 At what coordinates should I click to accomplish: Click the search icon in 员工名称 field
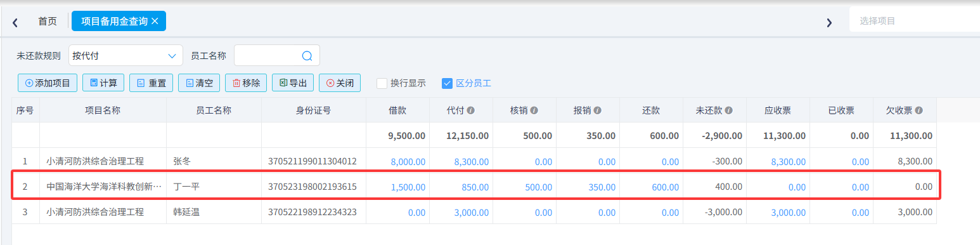pyautogui.click(x=307, y=56)
